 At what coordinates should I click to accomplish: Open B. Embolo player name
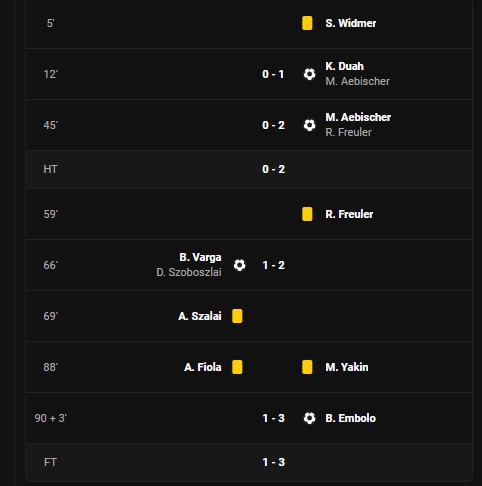[x=350, y=418]
